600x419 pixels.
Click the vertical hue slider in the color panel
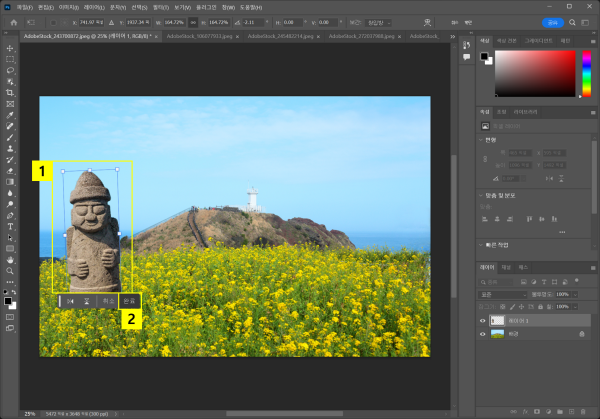click(x=585, y=72)
